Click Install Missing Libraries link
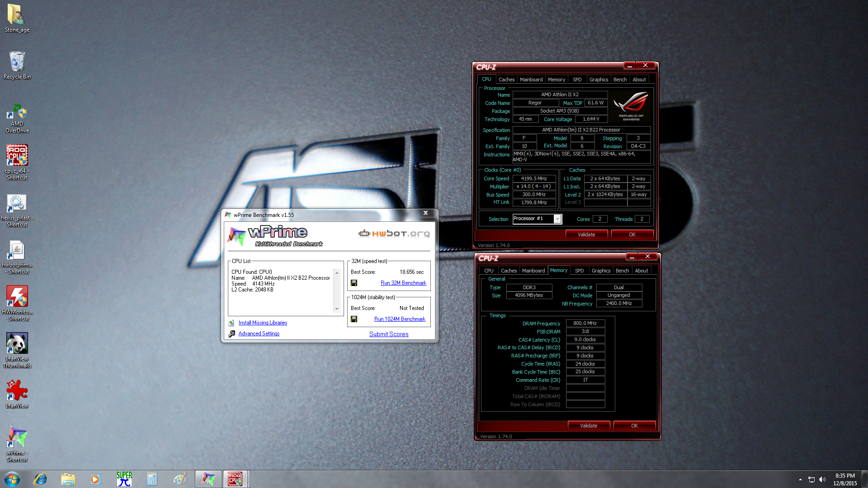 263,323
